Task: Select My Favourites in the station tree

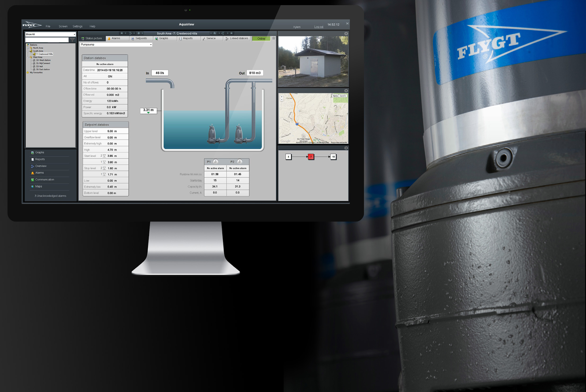Action: tap(36, 73)
